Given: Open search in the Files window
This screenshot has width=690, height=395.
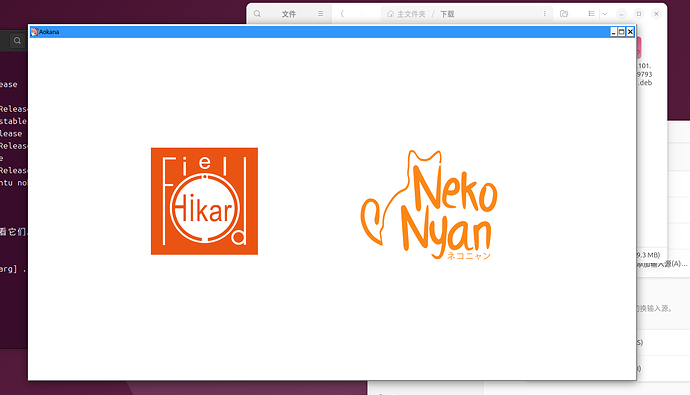Looking at the screenshot, I should tap(257, 14).
